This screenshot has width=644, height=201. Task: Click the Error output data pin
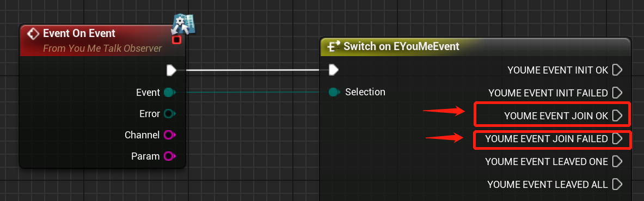(169, 113)
